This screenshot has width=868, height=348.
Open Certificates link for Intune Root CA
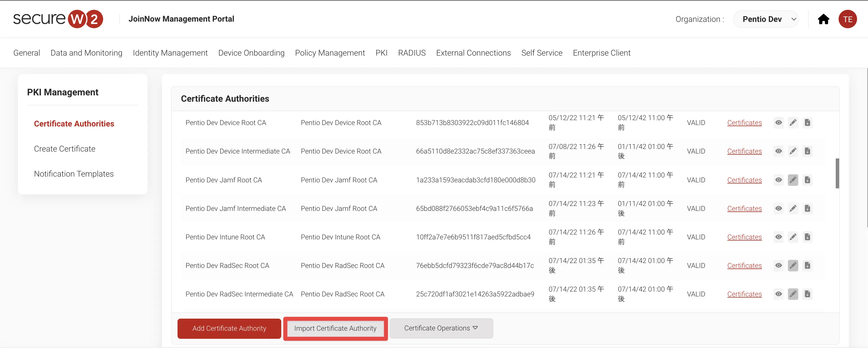(744, 237)
